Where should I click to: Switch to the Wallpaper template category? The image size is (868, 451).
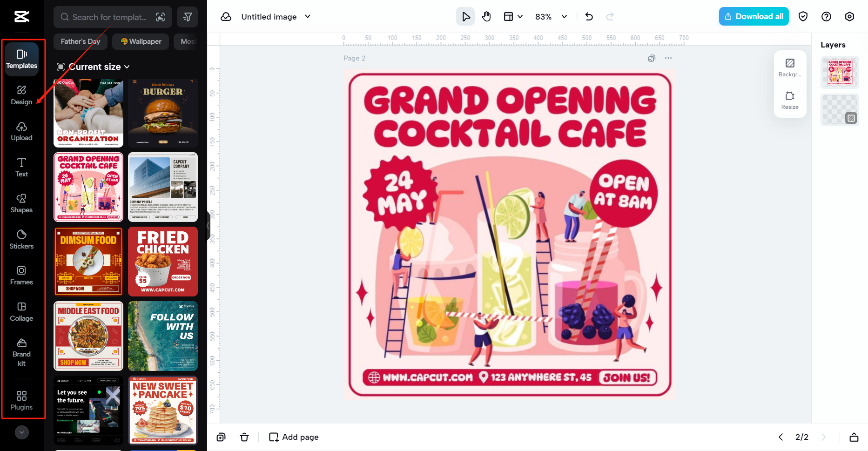[x=140, y=41]
